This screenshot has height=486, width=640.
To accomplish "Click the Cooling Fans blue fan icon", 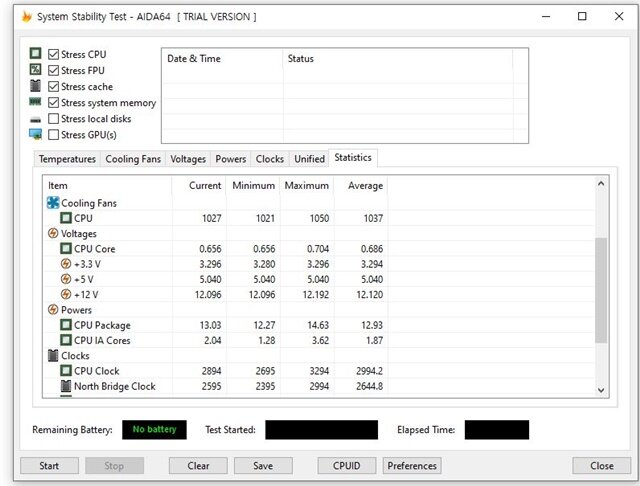I will (53, 203).
